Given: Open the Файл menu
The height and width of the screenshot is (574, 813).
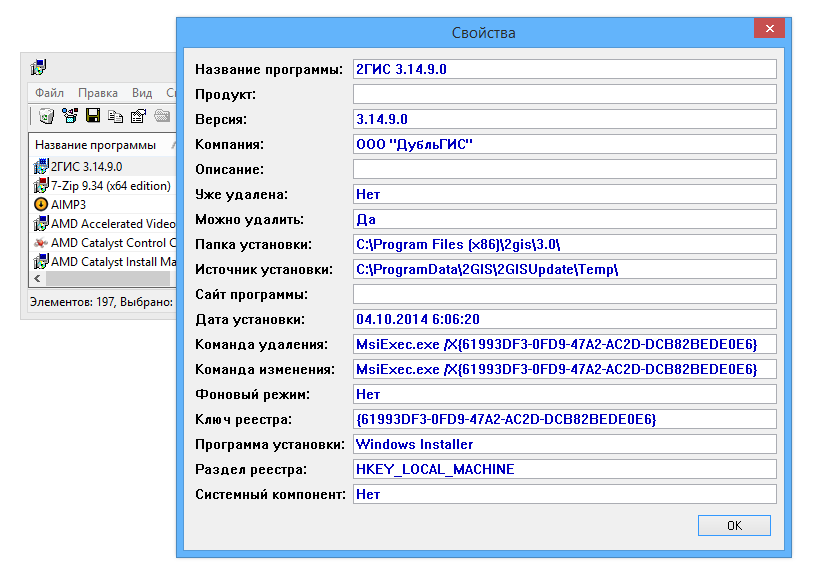Looking at the screenshot, I should pos(49,93).
